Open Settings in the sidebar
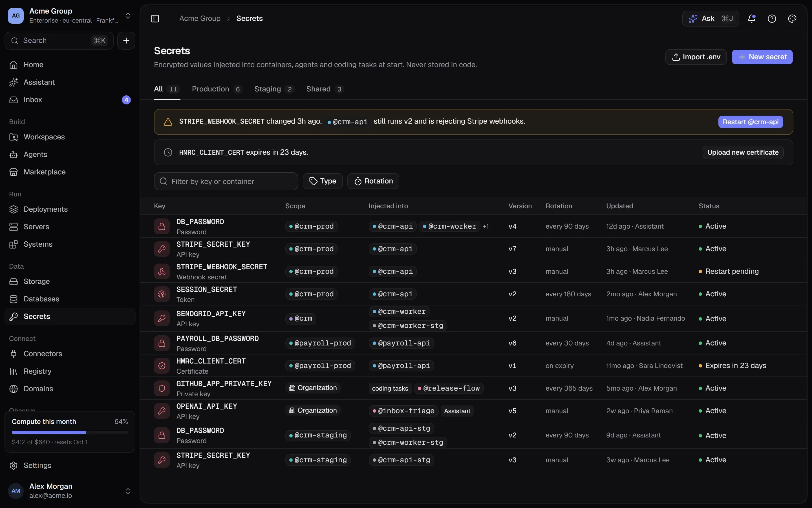The image size is (812, 508). point(70,466)
